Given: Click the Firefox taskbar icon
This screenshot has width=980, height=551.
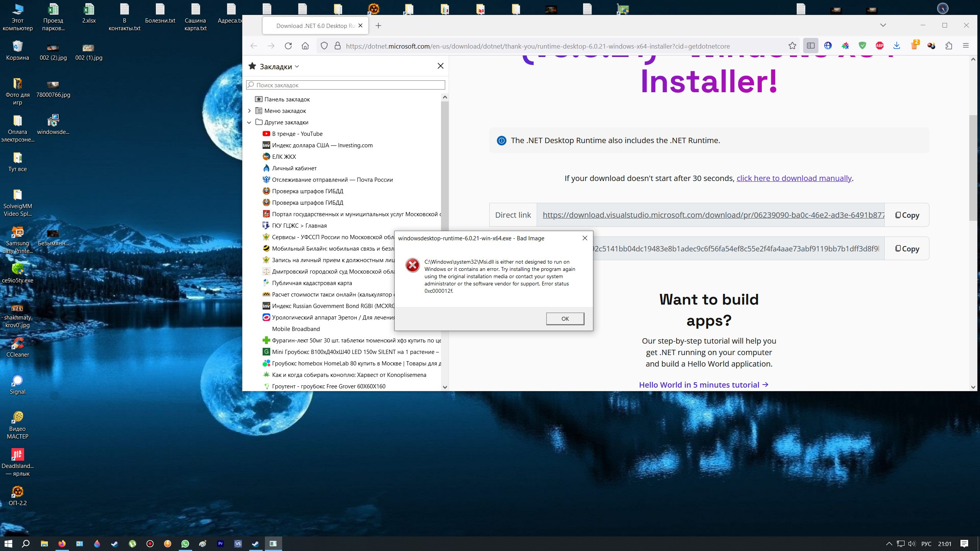Looking at the screenshot, I should pos(61,543).
